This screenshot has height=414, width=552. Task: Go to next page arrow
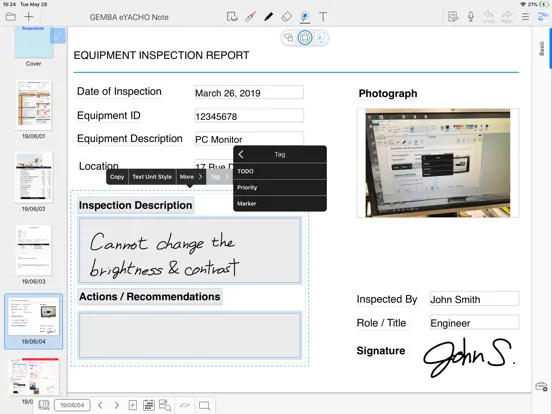[x=117, y=405]
